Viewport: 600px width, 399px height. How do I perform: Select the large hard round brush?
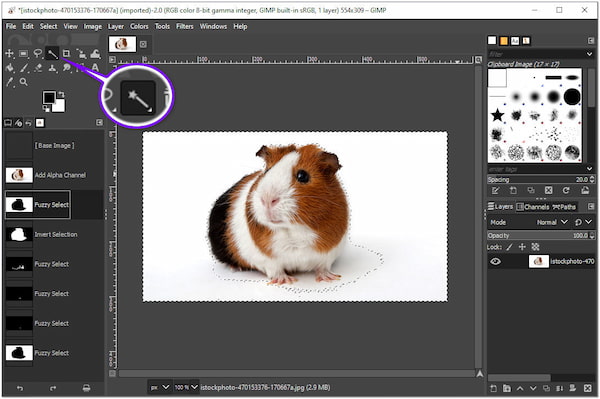click(572, 96)
